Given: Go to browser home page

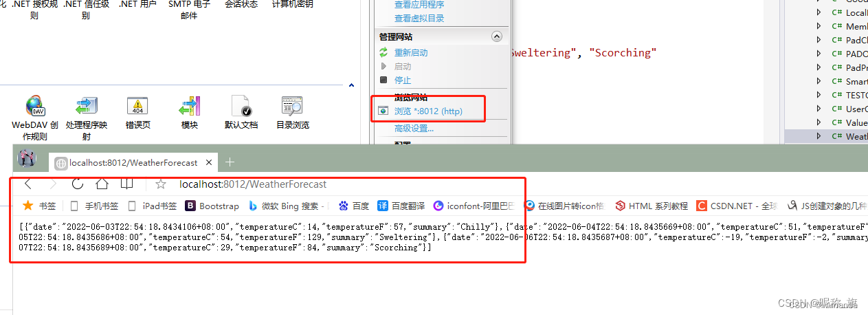Looking at the screenshot, I should click(x=102, y=184).
